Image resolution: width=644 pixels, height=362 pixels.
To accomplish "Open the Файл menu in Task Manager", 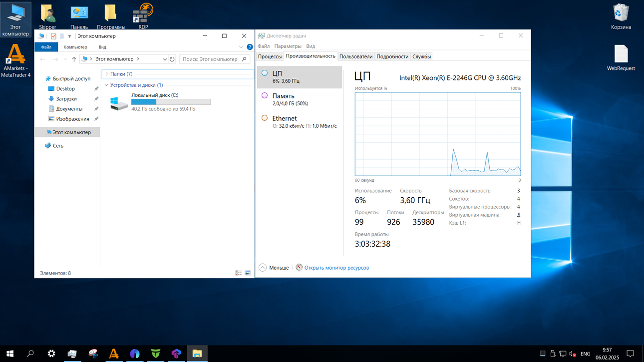I will (x=264, y=46).
